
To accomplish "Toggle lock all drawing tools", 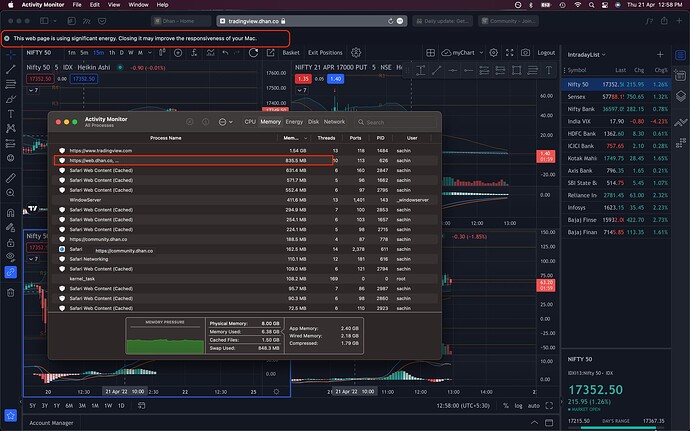I will [x=11, y=243].
